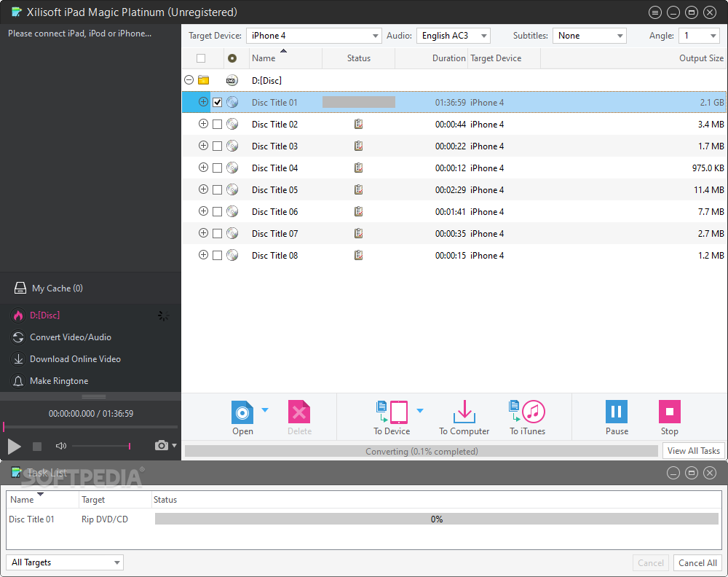Viewport: 728px width, 577px height.
Task: Click the disc icon of Disc Title 03
Action: click(232, 146)
